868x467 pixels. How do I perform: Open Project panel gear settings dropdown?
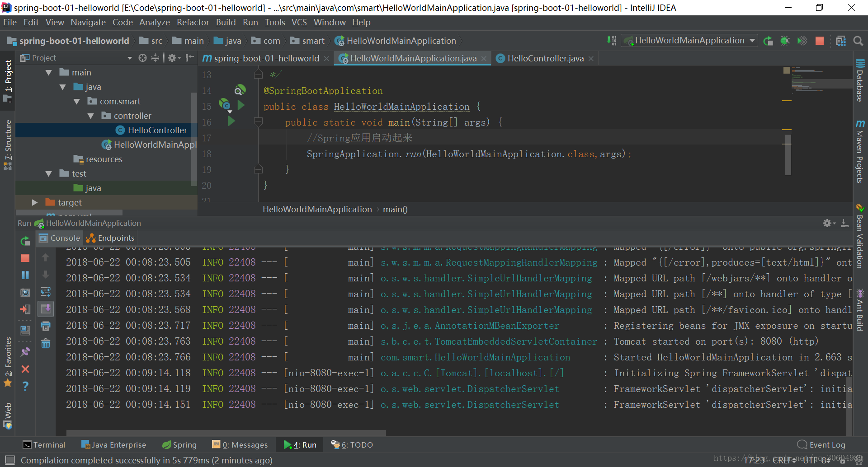[x=174, y=58]
